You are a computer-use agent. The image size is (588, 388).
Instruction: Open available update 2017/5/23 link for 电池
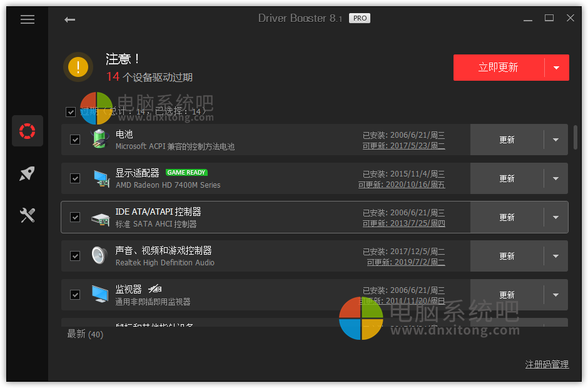click(x=404, y=146)
